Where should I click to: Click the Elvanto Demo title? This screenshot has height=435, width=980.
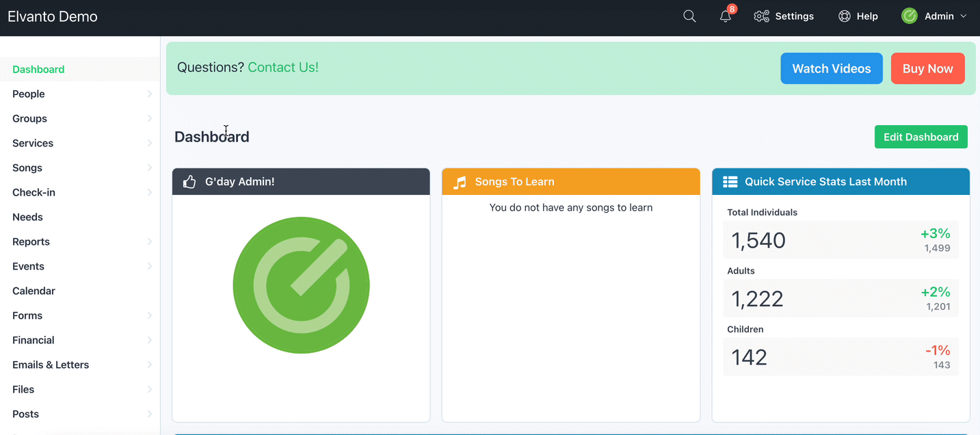(x=53, y=16)
